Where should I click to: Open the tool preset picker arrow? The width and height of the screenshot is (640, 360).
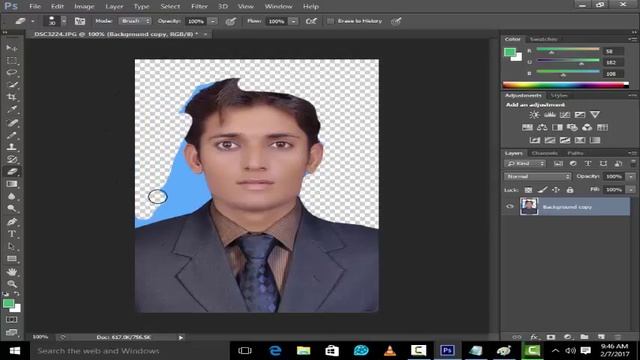[x=33, y=21]
